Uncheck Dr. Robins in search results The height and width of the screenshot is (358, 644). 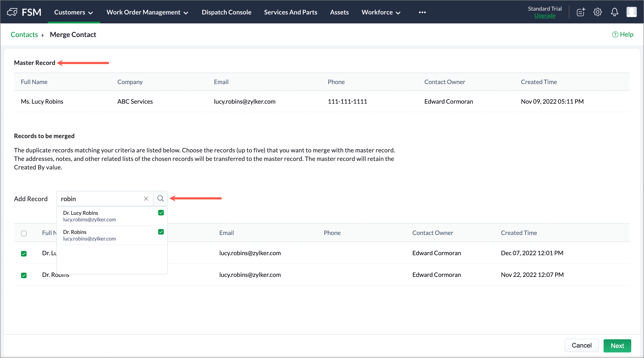161,232
